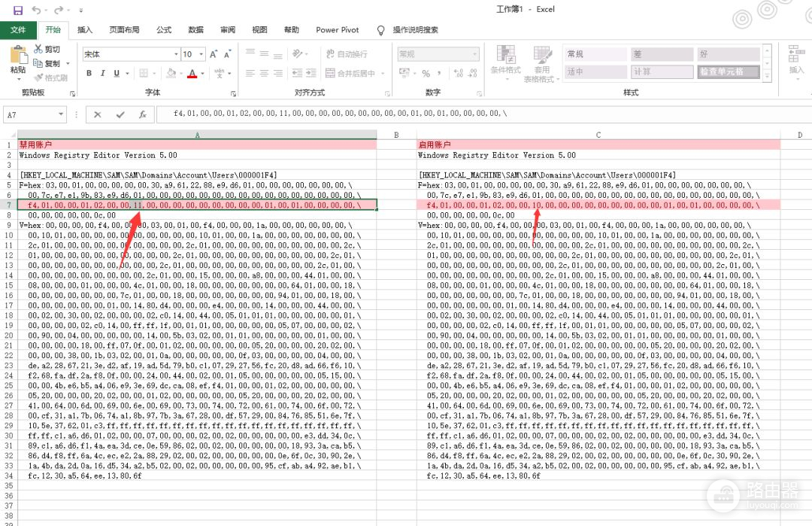Switch to the 页面布局 ribbon tab
The image size is (812, 526).
tap(124, 29)
